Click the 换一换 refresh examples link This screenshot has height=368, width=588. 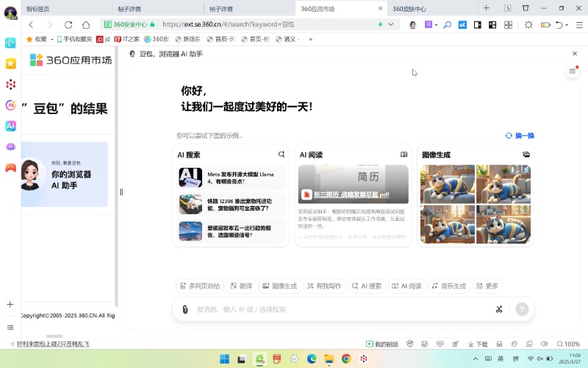(x=520, y=135)
